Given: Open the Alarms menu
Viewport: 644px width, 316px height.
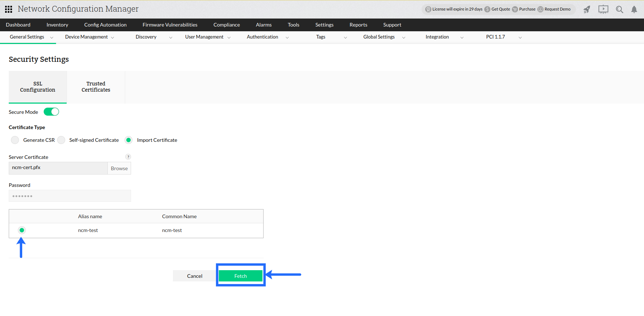Looking at the screenshot, I should (264, 25).
